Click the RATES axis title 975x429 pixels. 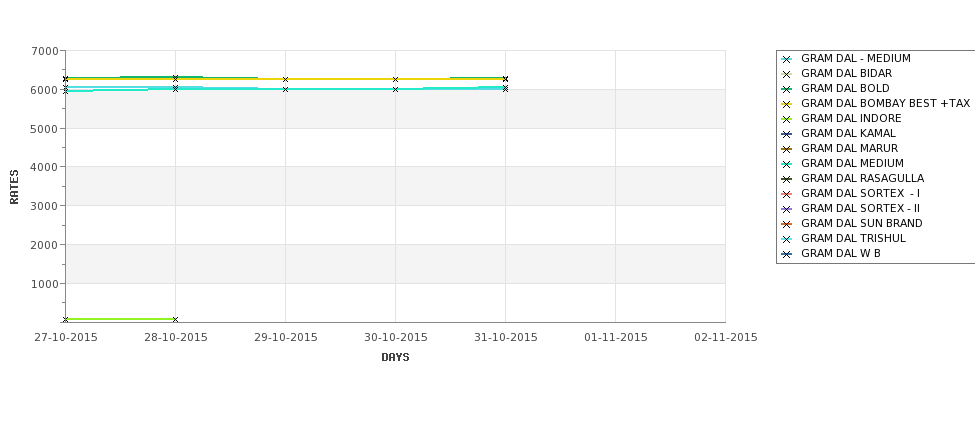[14, 187]
